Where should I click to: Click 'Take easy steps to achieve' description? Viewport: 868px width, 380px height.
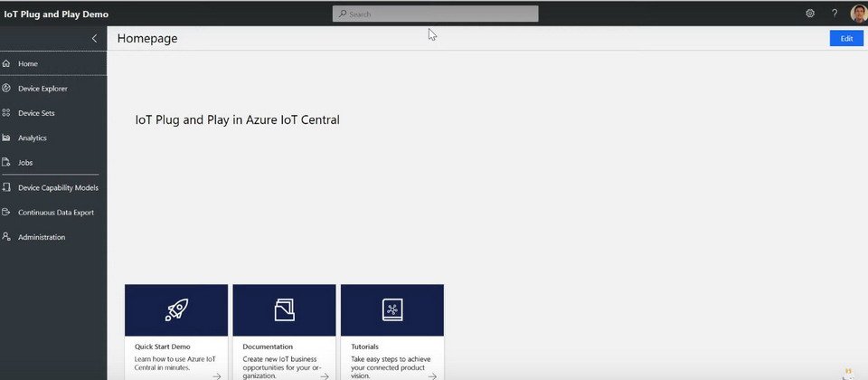tap(391, 367)
